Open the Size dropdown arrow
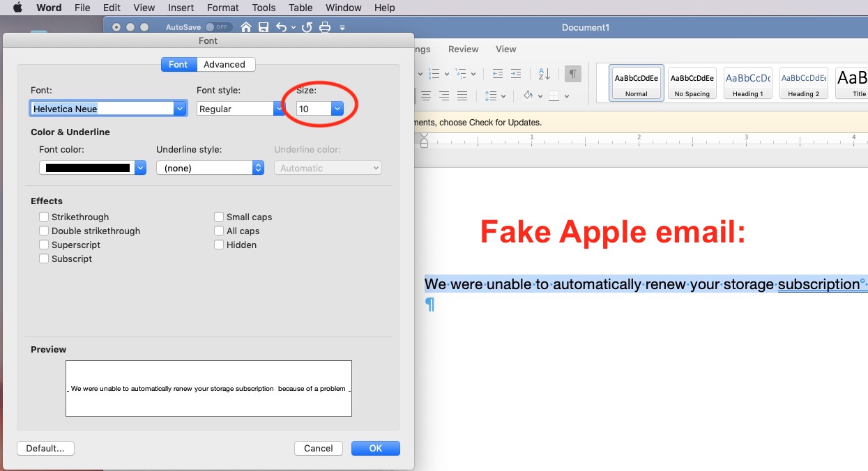Viewport: 868px width, 471px height. (337, 109)
